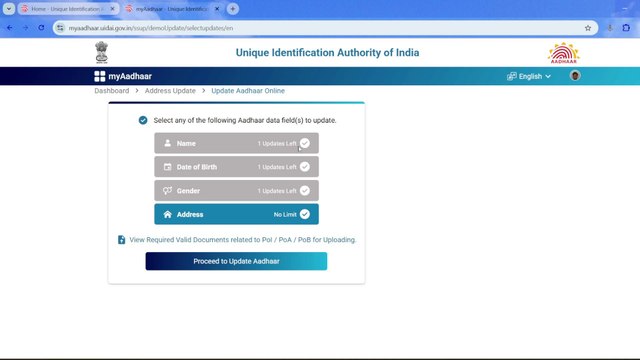The width and height of the screenshot is (640, 360).
Task: Click the person icon in Name row
Action: (167, 143)
